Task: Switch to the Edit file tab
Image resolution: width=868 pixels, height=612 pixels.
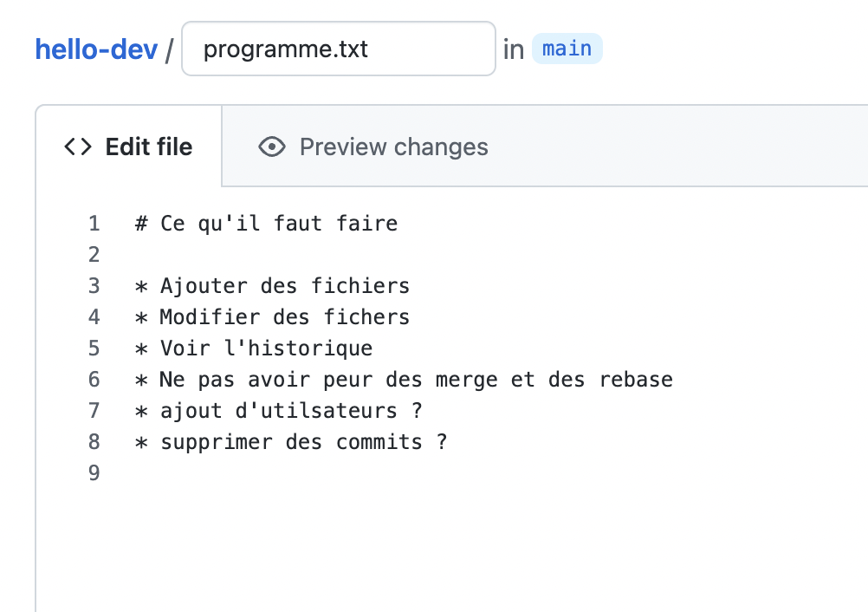Action: (x=129, y=147)
